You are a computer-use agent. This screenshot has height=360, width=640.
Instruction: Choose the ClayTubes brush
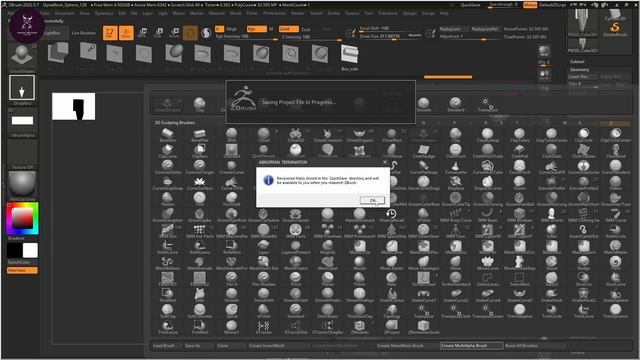pos(519,135)
